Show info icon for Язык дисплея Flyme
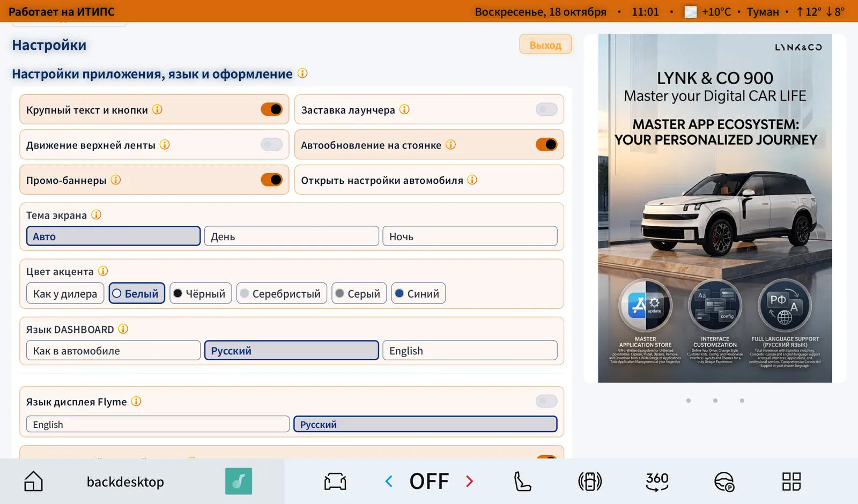 click(136, 402)
